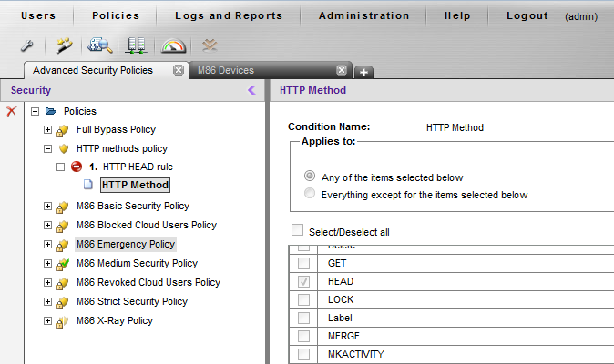Check the Select/Deselect all checkbox

(x=297, y=231)
